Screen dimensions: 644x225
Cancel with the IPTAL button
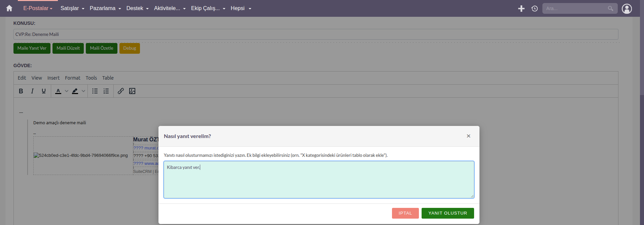(405, 213)
